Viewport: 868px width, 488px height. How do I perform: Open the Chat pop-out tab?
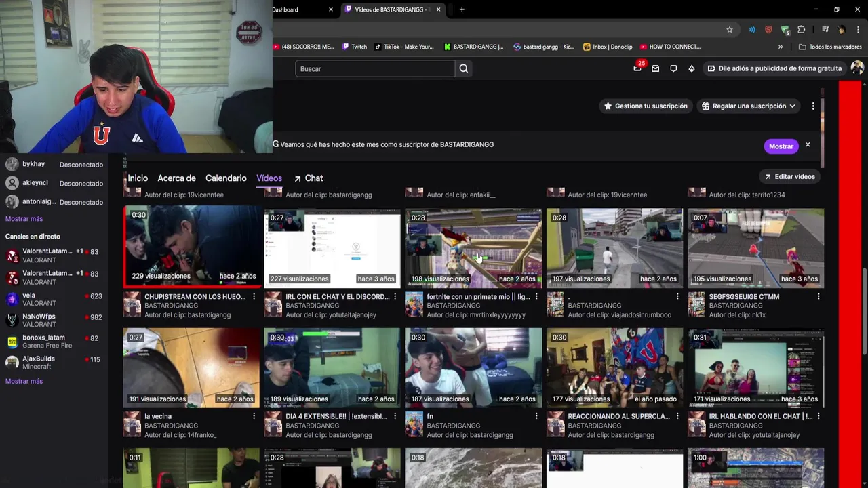[x=309, y=178]
